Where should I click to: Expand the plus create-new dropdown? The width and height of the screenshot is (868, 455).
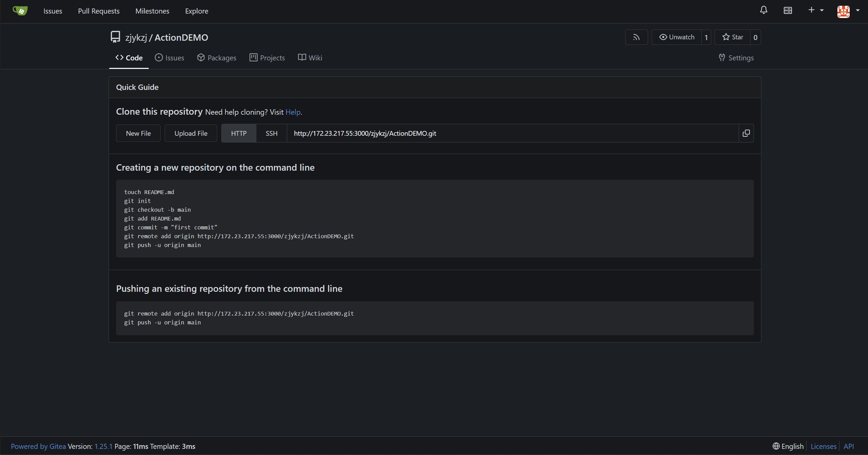point(815,11)
